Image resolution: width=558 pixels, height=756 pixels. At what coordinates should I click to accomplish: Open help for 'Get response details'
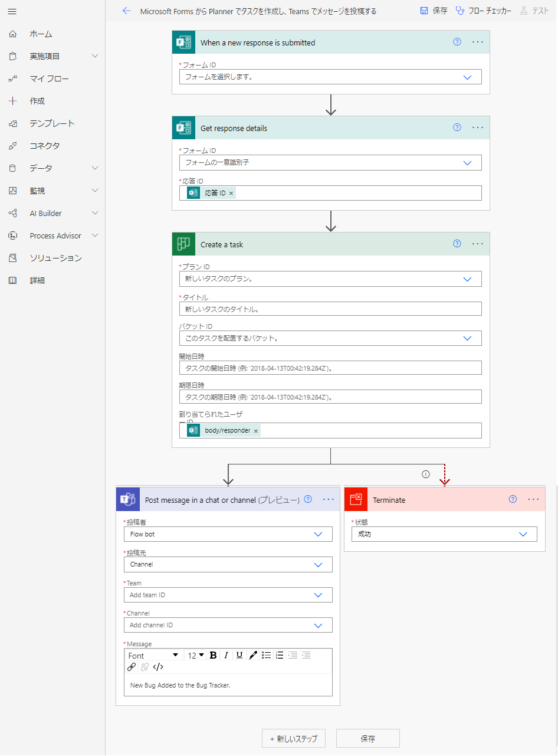pyautogui.click(x=457, y=127)
